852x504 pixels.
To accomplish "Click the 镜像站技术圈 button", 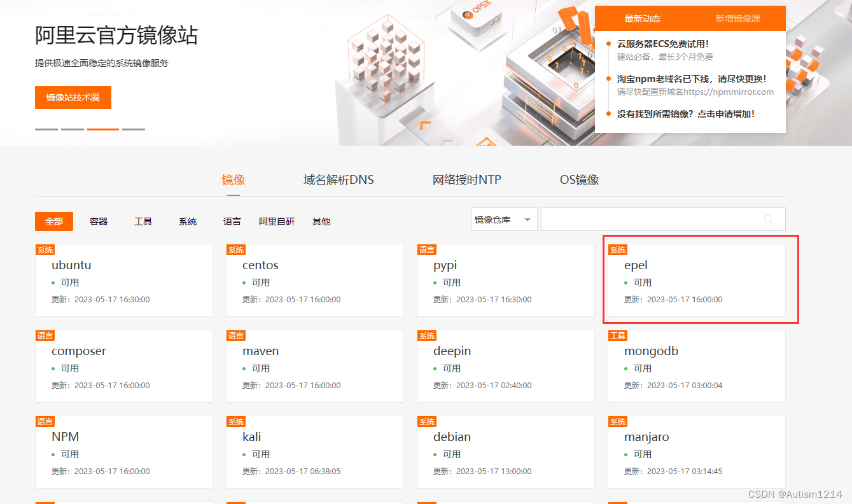I will 73,97.
